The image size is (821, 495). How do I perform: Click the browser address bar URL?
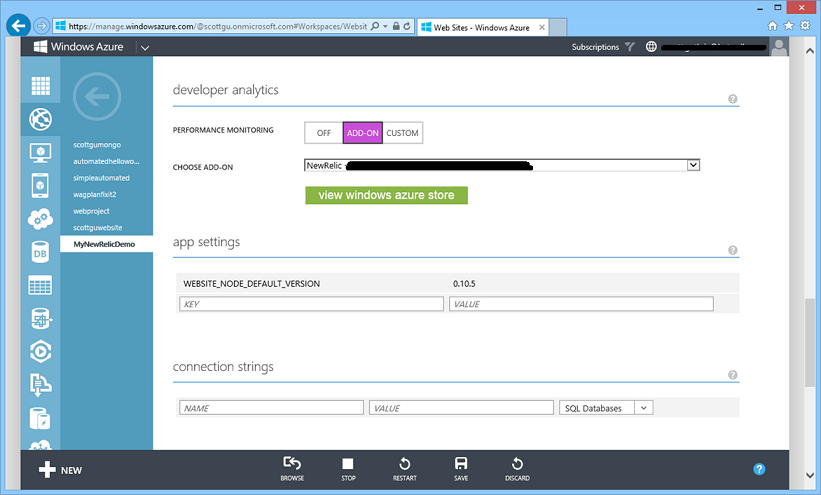click(217, 26)
